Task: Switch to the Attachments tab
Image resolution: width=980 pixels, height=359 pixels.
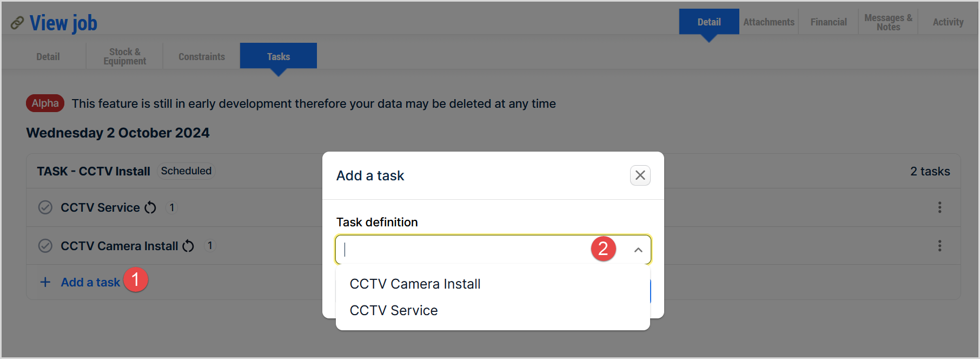Action: pos(769,22)
